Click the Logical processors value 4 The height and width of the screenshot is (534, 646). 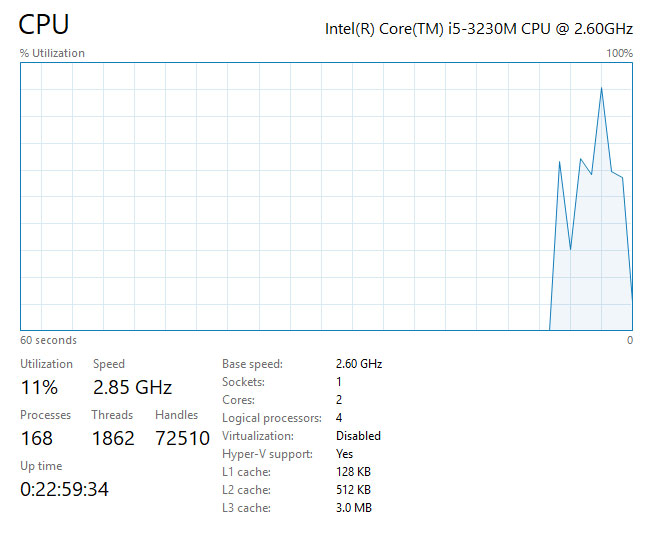tap(339, 418)
